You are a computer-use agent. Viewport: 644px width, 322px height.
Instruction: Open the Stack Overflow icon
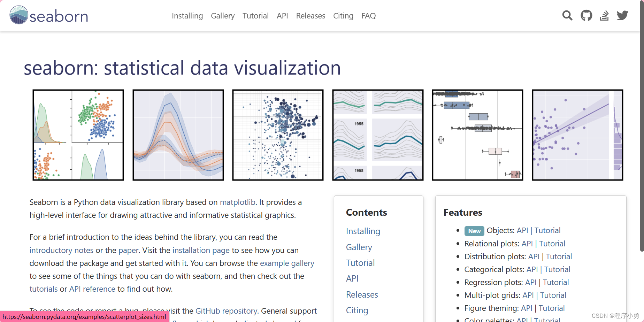click(x=604, y=15)
